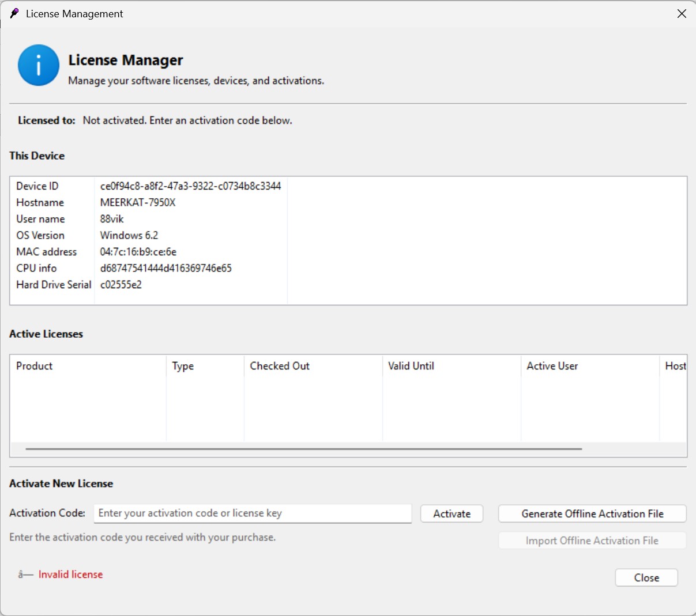Click the Device ID label
Screen dimensions: 696x616
coord(37,186)
